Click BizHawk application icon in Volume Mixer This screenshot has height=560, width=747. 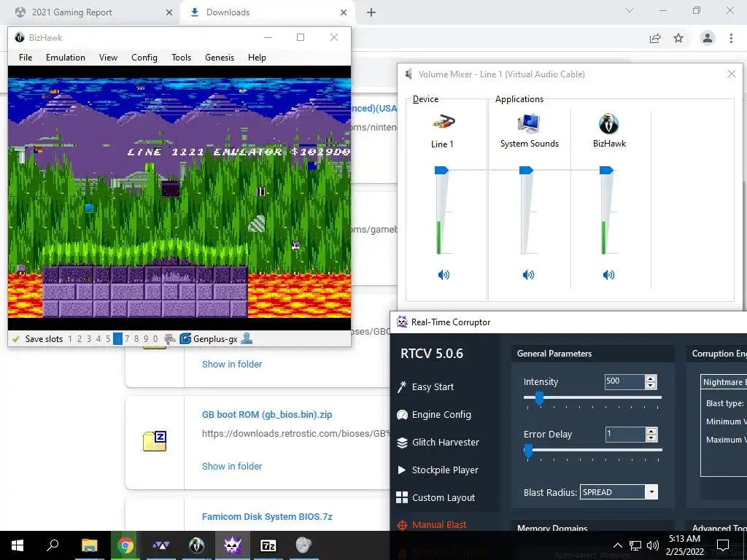click(x=609, y=123)
